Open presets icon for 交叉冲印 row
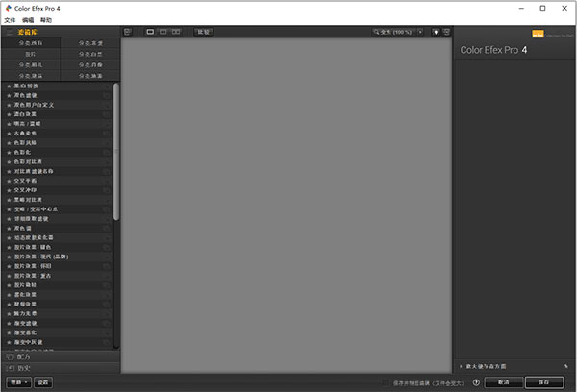 coord(107,190)
